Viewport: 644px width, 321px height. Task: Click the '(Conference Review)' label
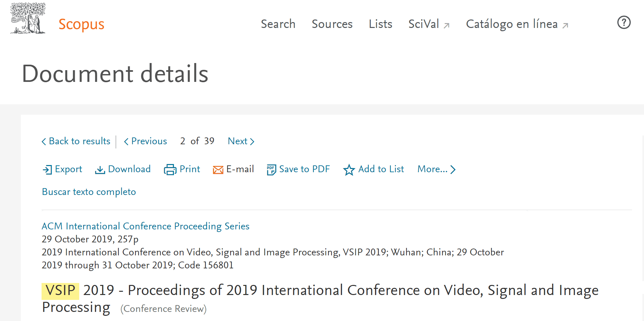163,309
